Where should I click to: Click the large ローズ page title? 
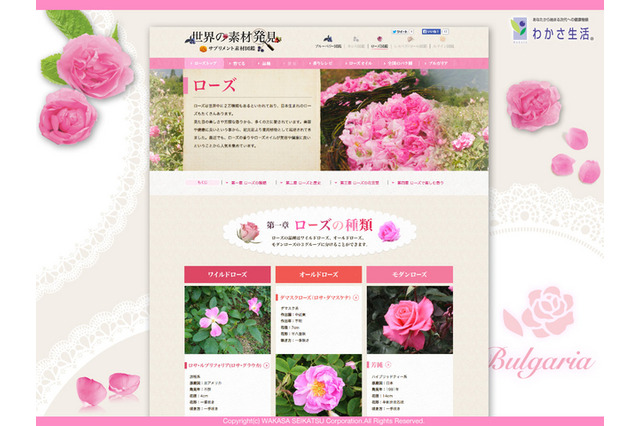(214, 86)
